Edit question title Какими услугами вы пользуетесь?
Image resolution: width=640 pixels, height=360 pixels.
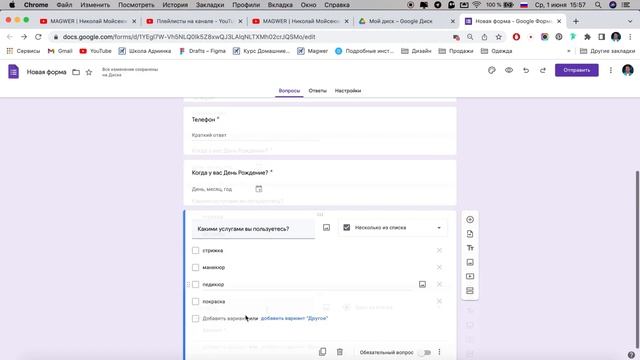coord(253,229)
